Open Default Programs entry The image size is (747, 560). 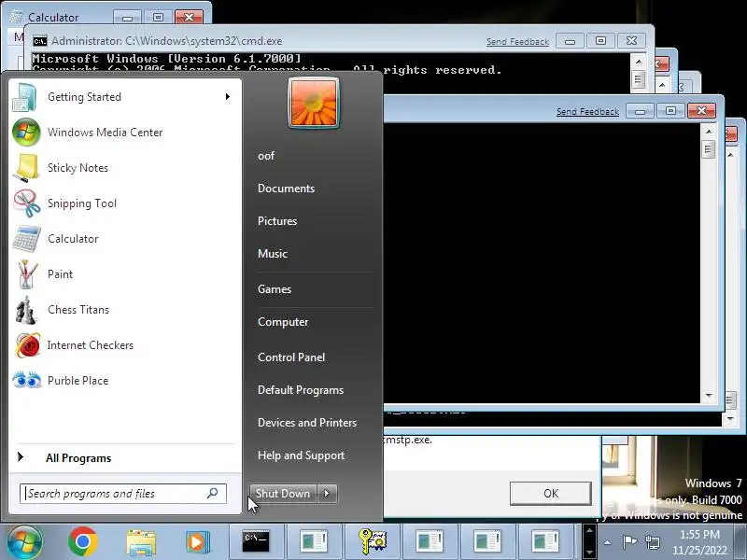click(x=301, y=390)
